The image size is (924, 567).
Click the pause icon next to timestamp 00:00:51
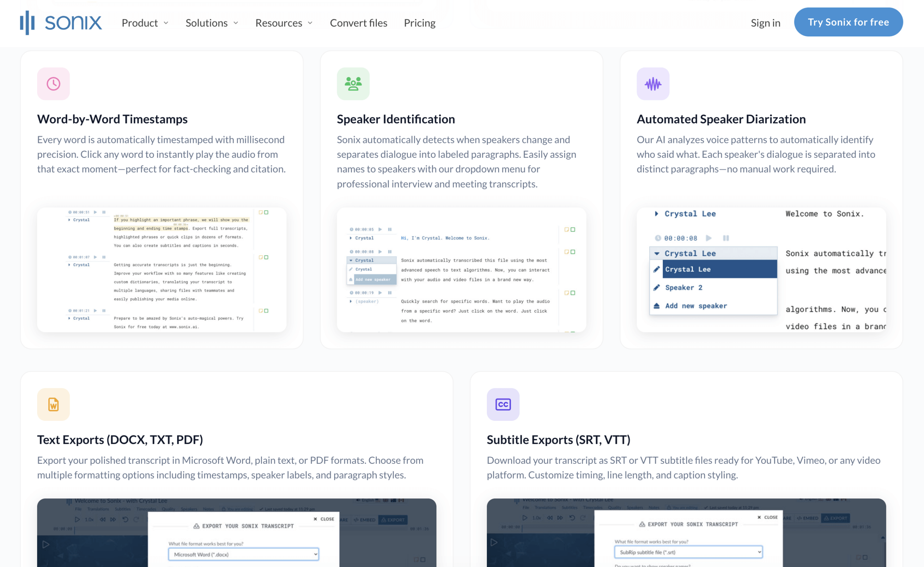click(x=104, y=212)
